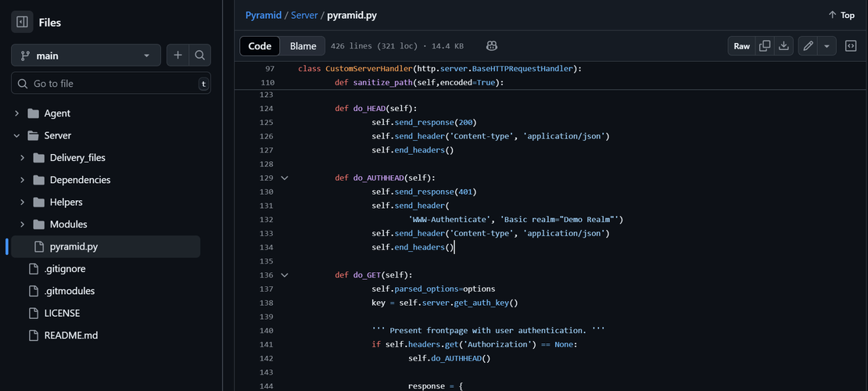Switch to the Blame tab

tap(303, 46)
